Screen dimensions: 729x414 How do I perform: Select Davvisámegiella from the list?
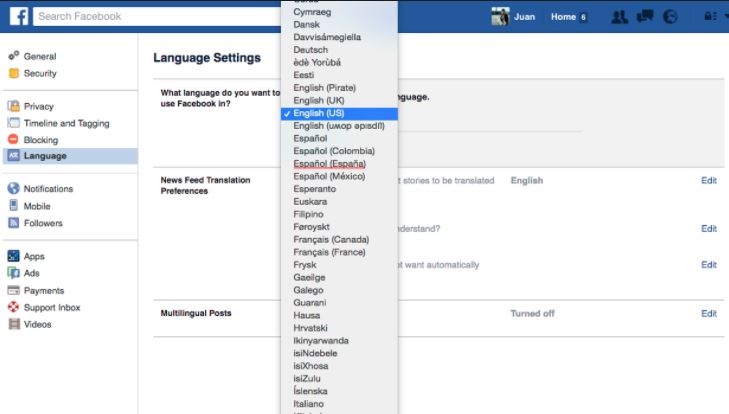tap(327, 37)
